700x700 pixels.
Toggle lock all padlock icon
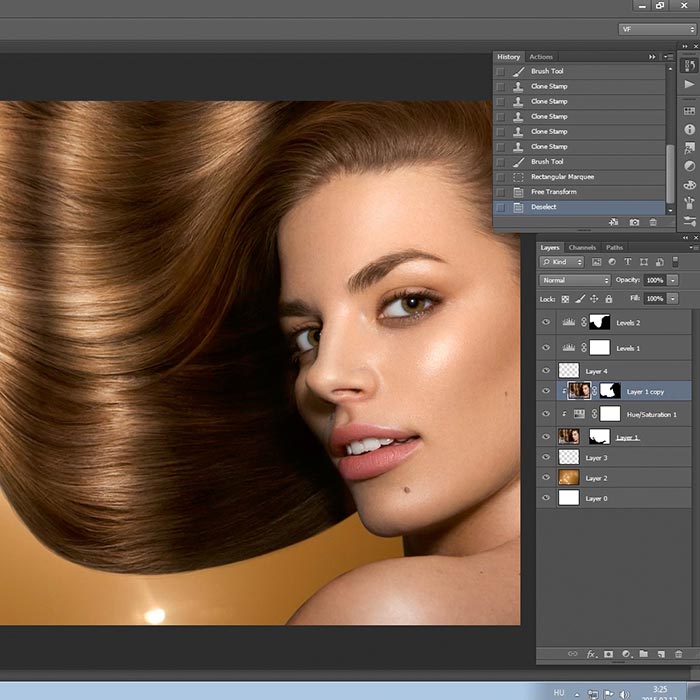(x=608, y=299)
